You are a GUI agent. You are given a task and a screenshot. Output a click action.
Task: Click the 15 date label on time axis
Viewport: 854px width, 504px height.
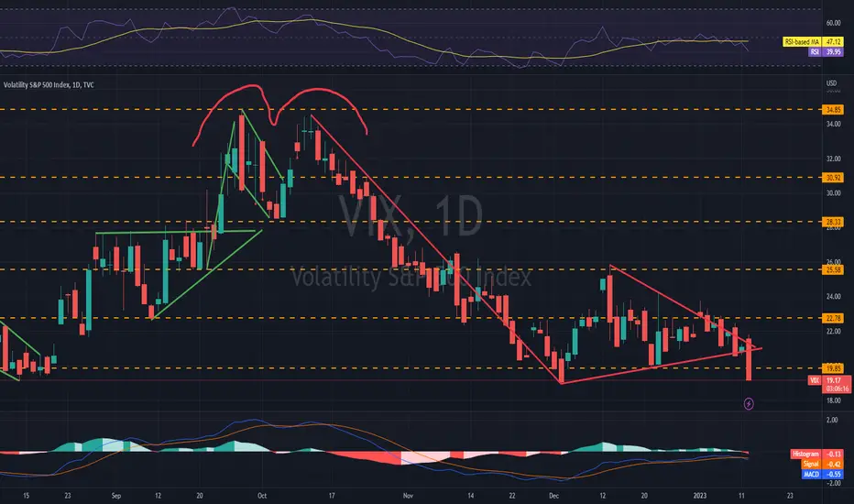coord(27,496)
